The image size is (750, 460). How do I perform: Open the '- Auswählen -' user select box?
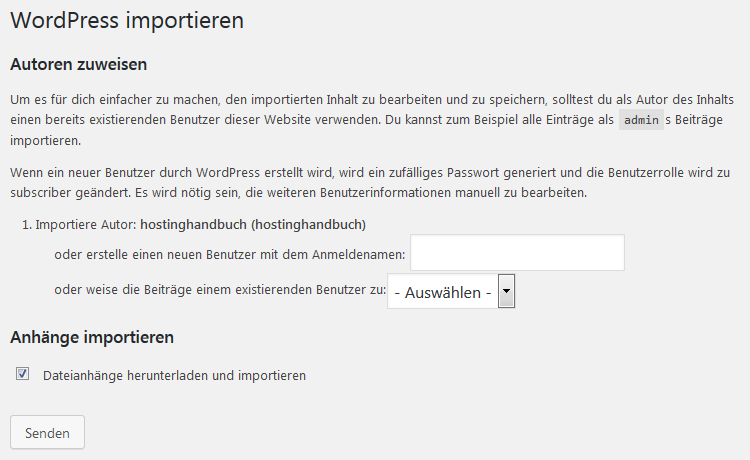(x=451, y=291)
